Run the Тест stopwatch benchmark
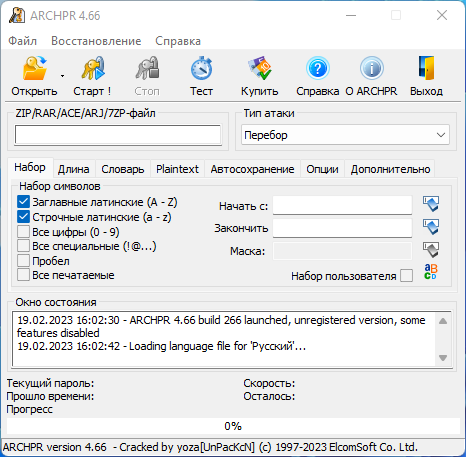Viewport: 466px width, 457px height. (x=202, y=68)
